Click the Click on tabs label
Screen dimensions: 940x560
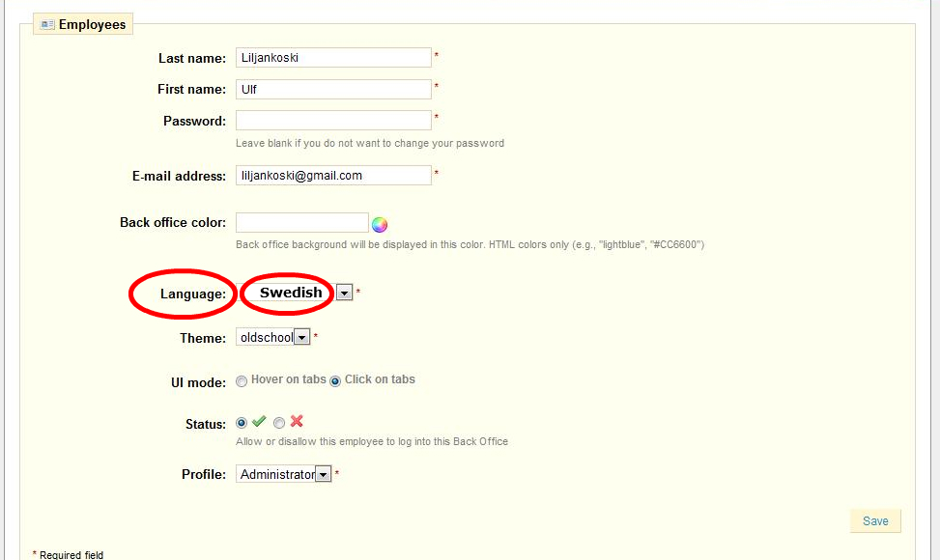tap(380, 379)
